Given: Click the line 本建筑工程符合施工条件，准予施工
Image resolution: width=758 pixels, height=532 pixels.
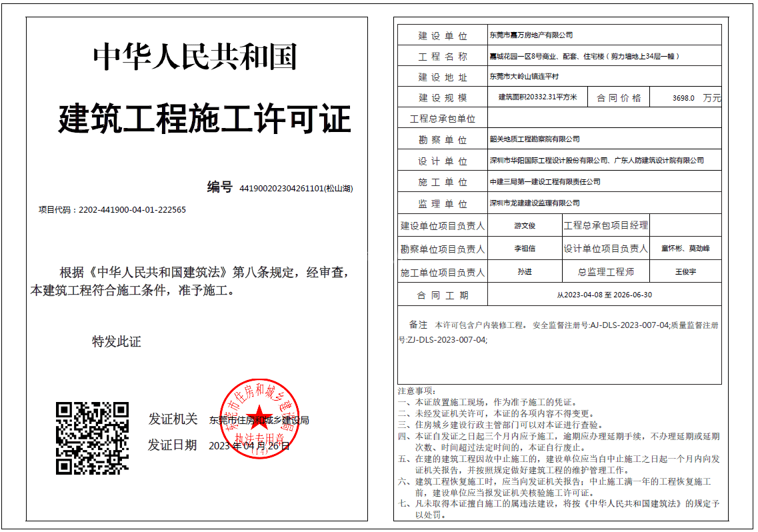Looking at the screenshot, I should pos(133,290).
